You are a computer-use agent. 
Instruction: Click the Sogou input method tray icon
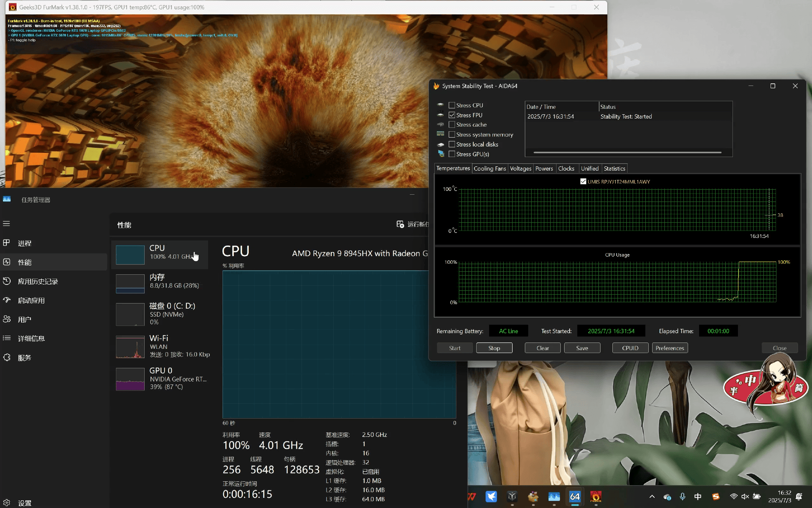click(716, 497)
